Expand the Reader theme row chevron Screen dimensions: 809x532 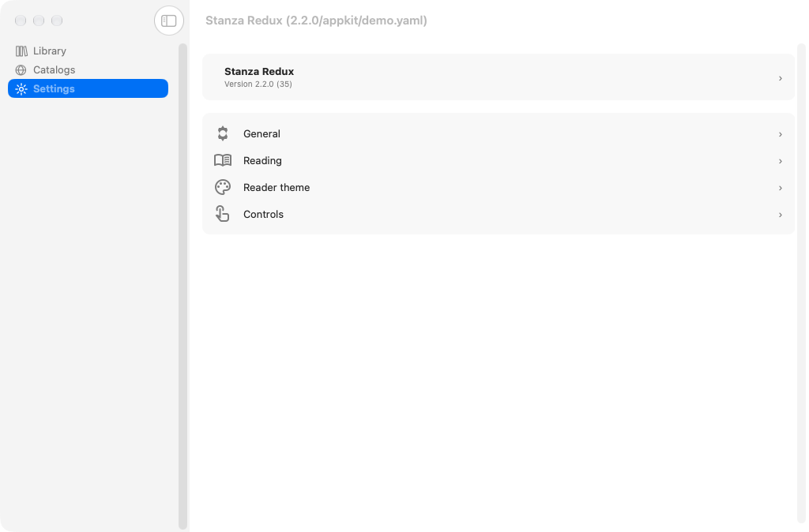click(780, 188)
